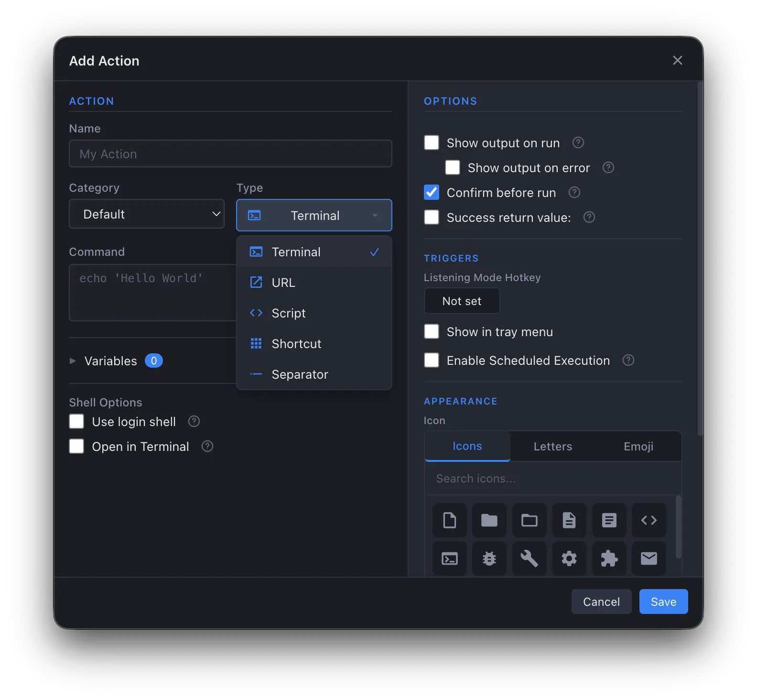Open help for Show output on error
This screenshot has height=700, width=757.
(608, 167)
